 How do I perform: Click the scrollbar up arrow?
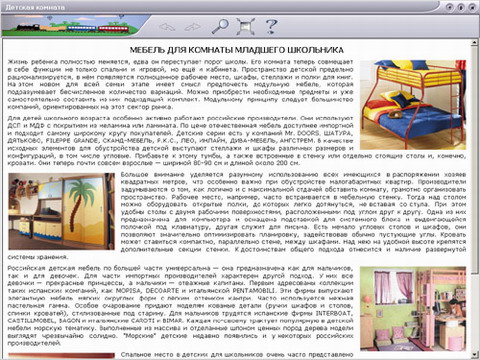(474, 42)
